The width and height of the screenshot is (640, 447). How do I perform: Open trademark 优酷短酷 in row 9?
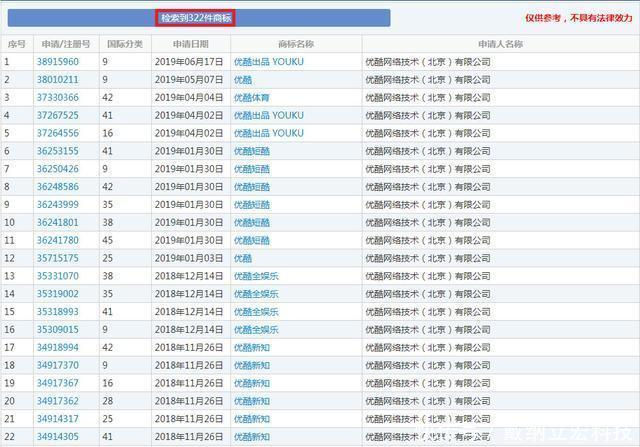tap(251, 205)
